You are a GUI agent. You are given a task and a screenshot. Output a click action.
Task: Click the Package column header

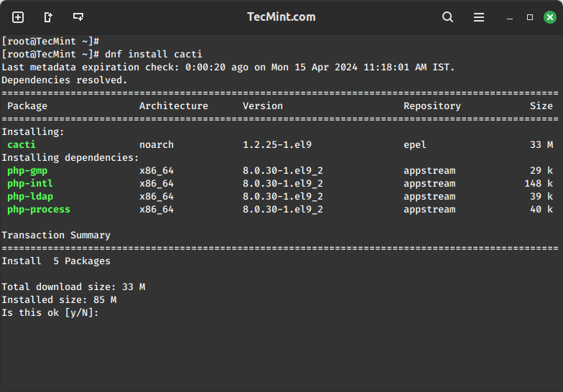27,106
